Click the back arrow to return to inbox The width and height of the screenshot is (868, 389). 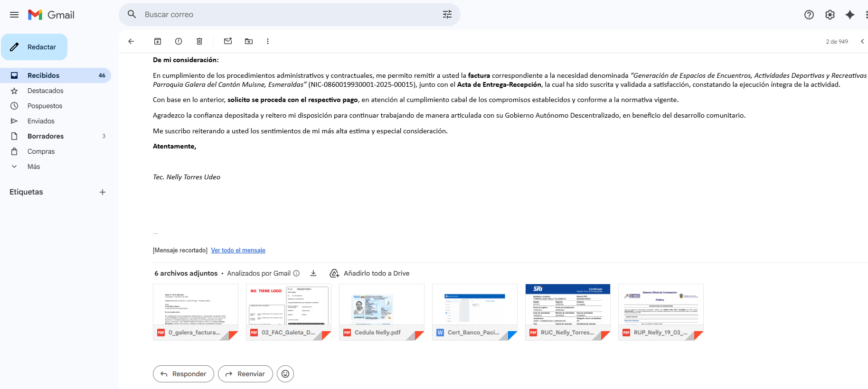click(x=131, y=41)
